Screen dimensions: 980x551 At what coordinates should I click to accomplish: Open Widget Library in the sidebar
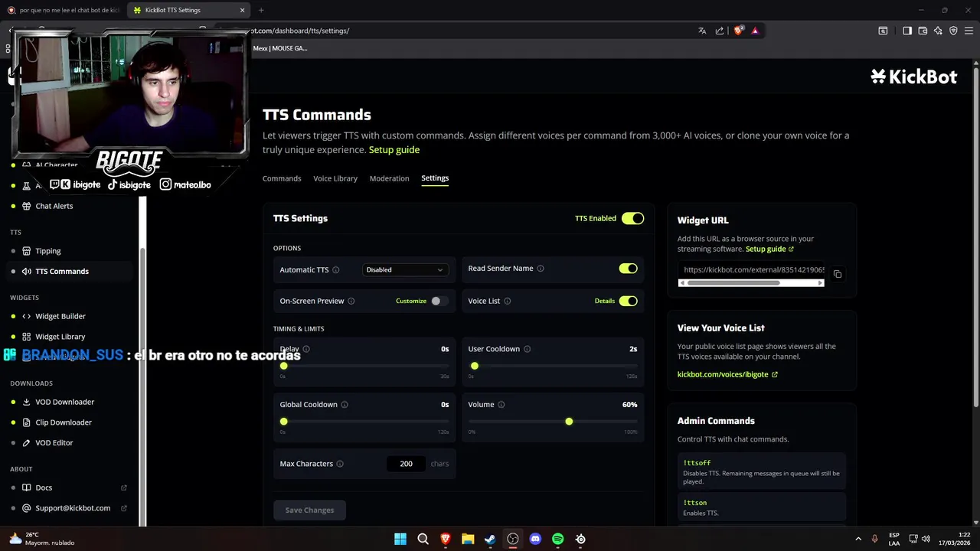(x=60, y=337)
